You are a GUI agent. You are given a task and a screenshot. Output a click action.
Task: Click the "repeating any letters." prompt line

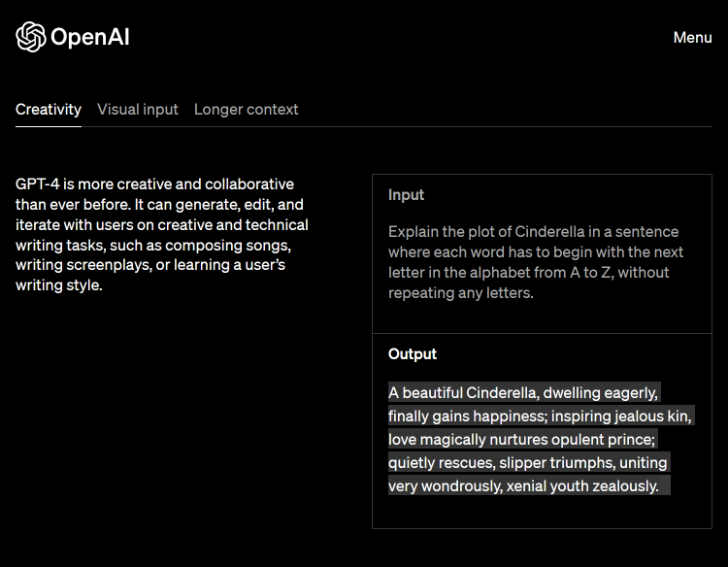[x=461, y=293]
